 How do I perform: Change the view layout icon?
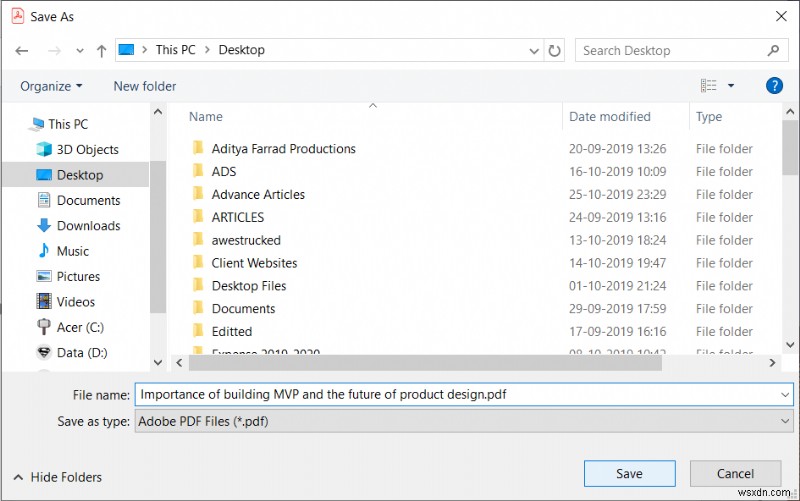[708, 86]
